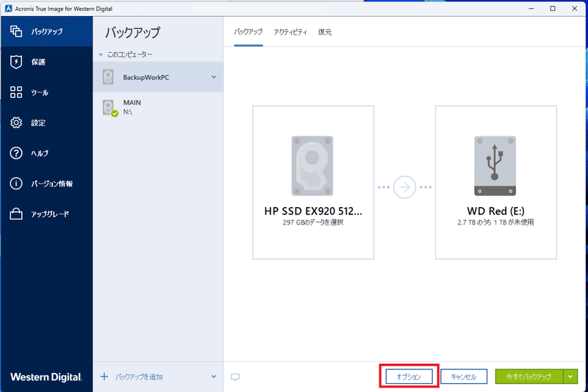Viewport: 588px width, 392px height.
Task: Choose backup destination WD Red (E:)
Action: click(x=495, y=182)
